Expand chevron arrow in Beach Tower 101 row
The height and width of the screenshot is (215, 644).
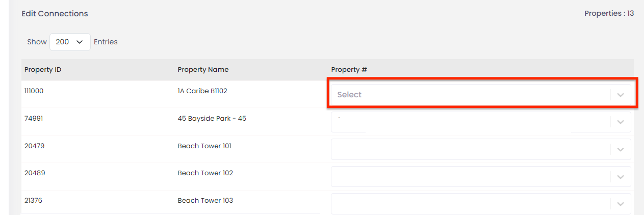pyautogui.click(x=620, y=149)
